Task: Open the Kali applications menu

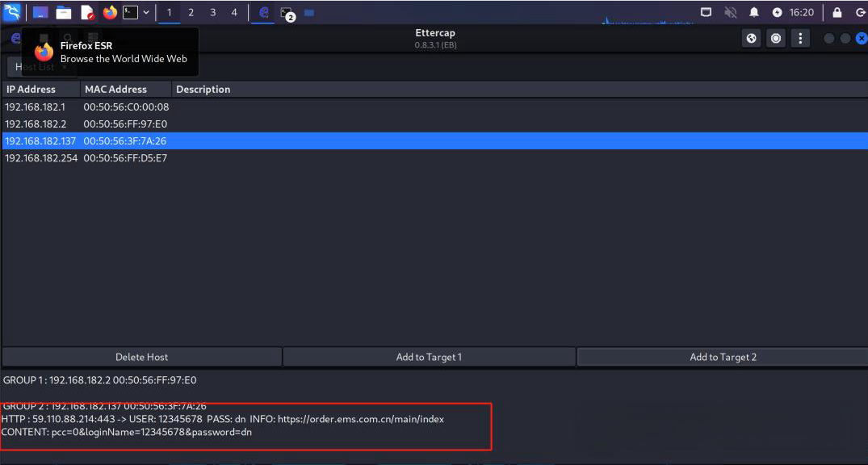Action: click(11, 11)
